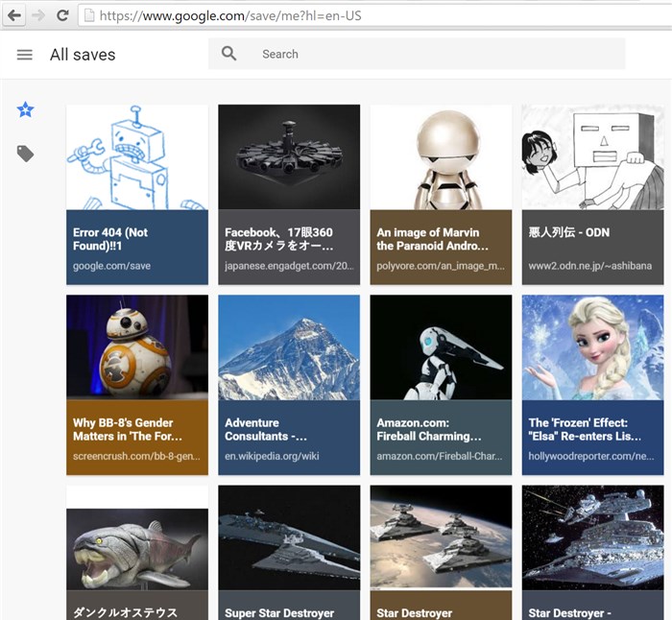Click the Error 404 (Not Found)!!1 title
Image resolution: width=672 pixels, height=620 pixels.
110,239
